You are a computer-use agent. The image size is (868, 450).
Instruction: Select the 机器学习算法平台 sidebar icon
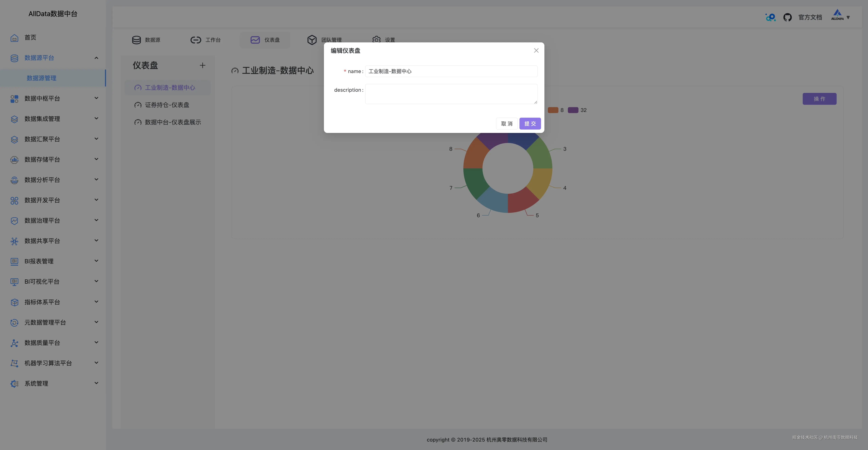14,363
